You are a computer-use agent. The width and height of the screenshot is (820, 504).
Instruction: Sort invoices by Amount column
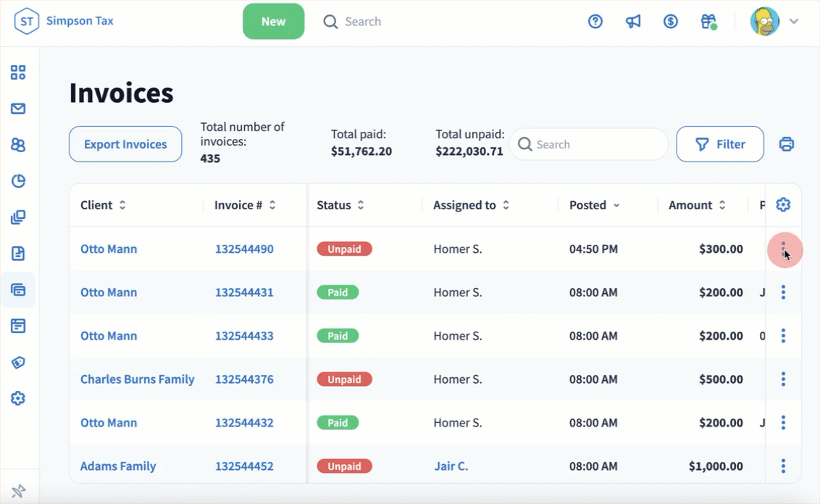coord(697,205)
